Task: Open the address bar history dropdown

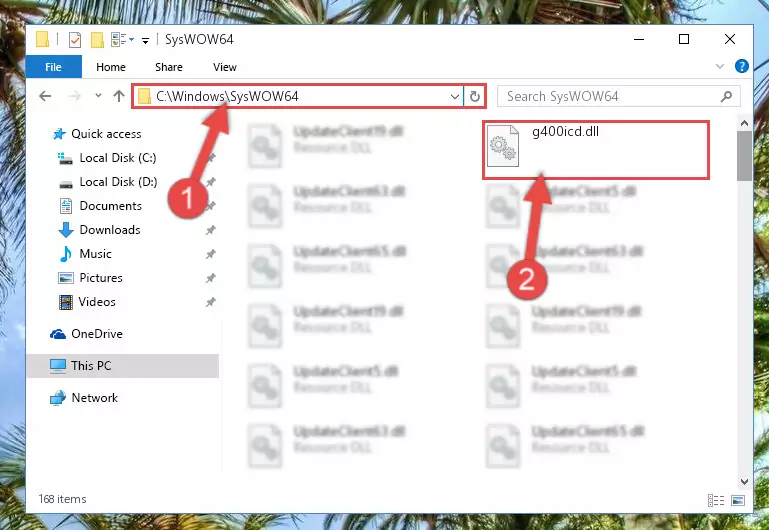Action: pos(455,97)
